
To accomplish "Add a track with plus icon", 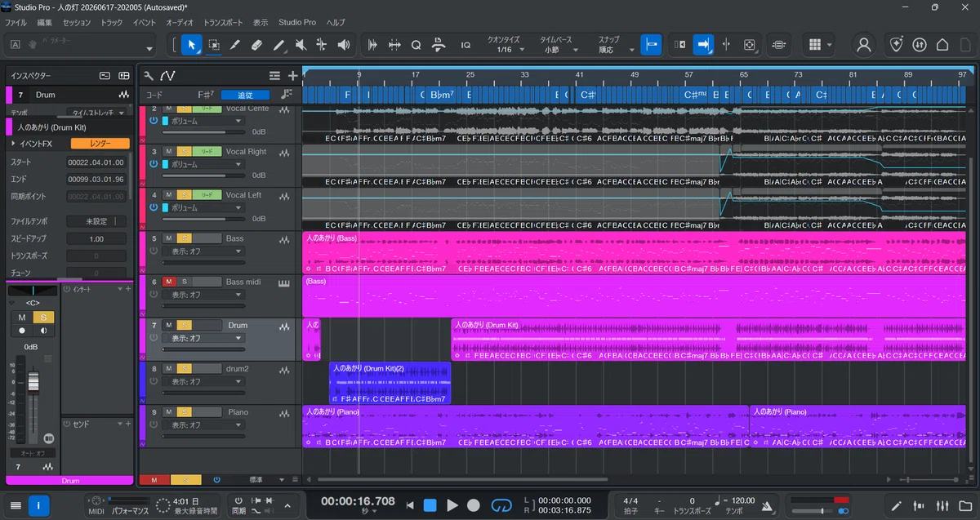I will [x=292, y=75].
